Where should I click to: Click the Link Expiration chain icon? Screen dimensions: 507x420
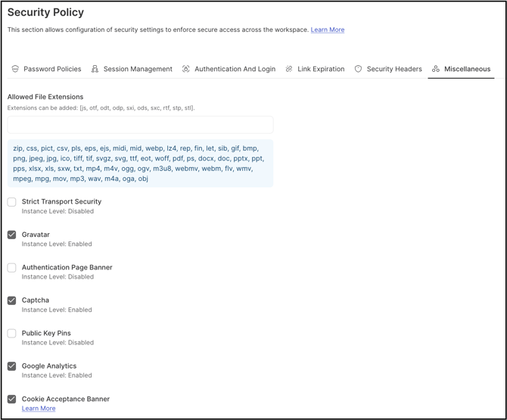click(289, 69)
